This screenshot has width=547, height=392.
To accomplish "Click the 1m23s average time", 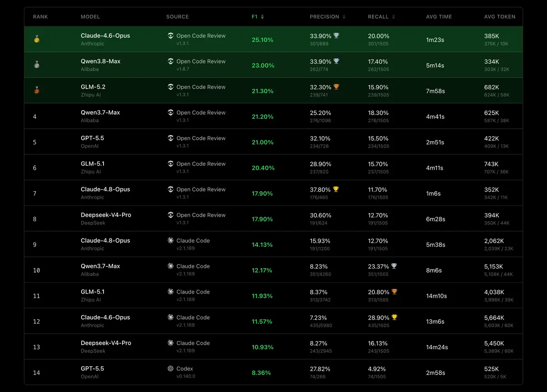I will 435,40.
